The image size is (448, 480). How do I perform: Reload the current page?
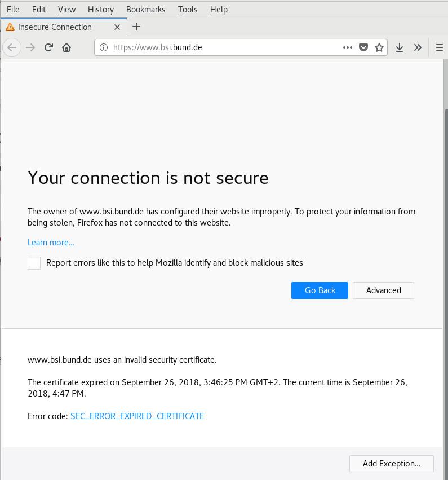point(48,47)
